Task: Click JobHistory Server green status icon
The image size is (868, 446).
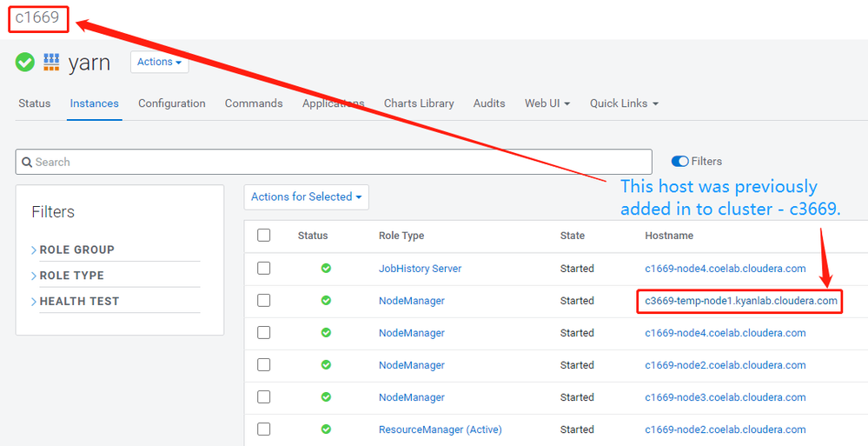Action: 326,268
